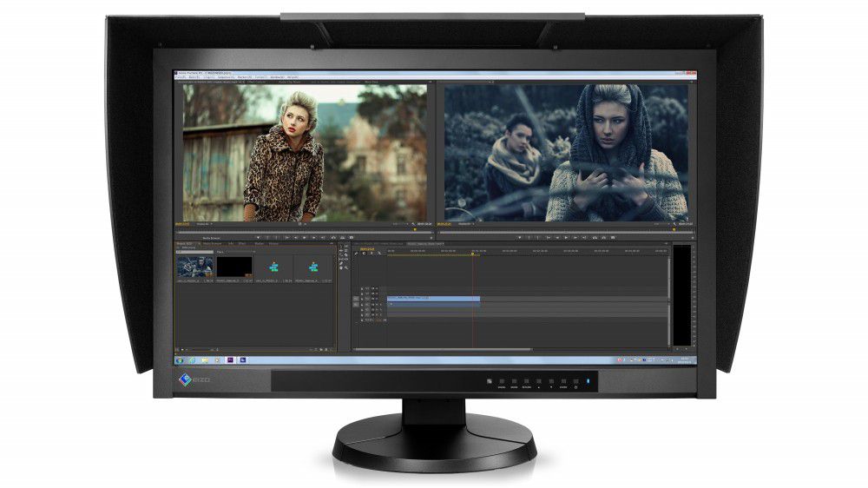
Task: Toggle eye output of the V1 clip track
Action: [377, 299]
